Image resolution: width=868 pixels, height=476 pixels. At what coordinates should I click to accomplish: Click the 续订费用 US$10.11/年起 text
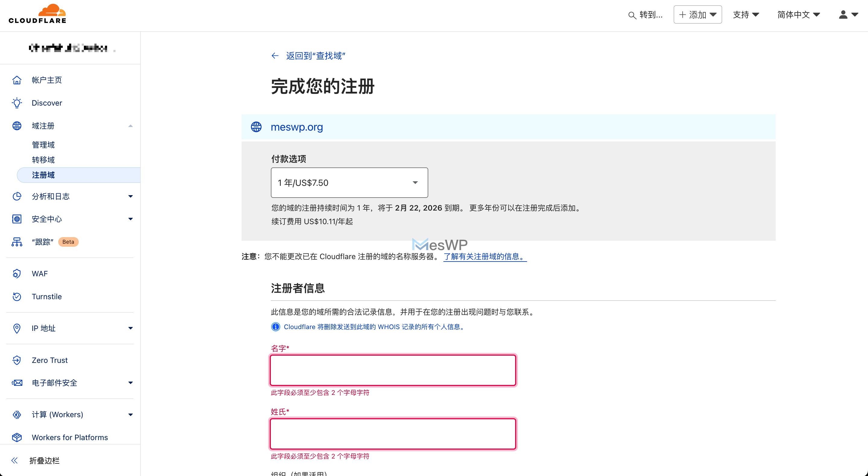(x=312, y=221)
